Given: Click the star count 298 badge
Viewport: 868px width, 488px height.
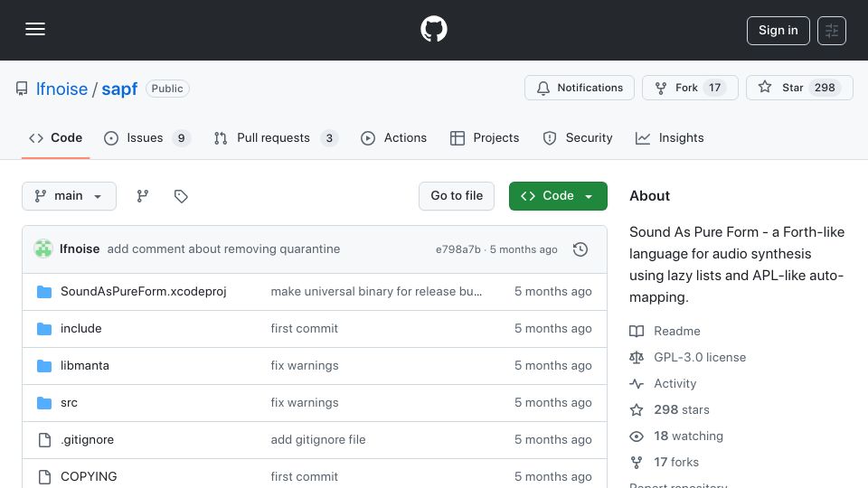Looking at the screenshot, I should tap(825, 88).
